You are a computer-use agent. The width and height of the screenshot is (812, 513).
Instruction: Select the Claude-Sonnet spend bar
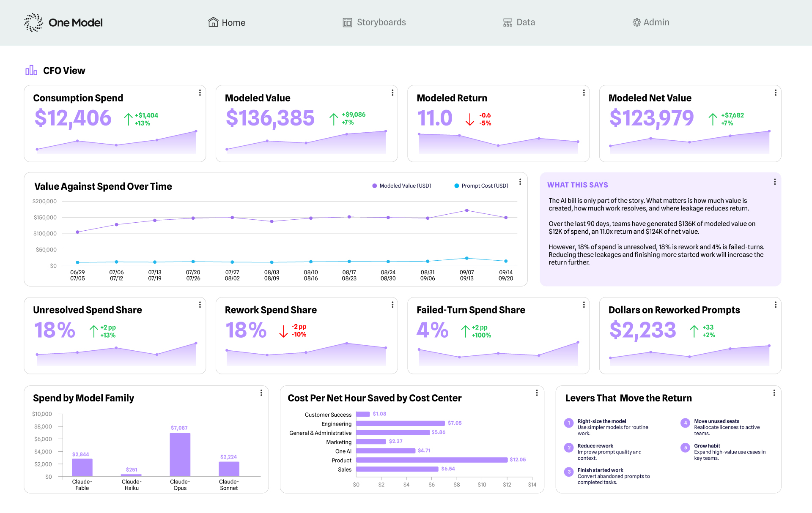pos(229,469)
